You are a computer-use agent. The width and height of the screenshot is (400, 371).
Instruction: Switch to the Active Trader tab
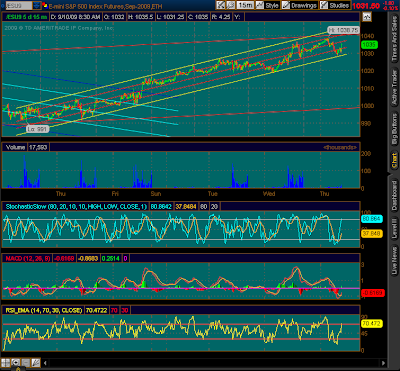pyautogui.click(x=395, y=87)
